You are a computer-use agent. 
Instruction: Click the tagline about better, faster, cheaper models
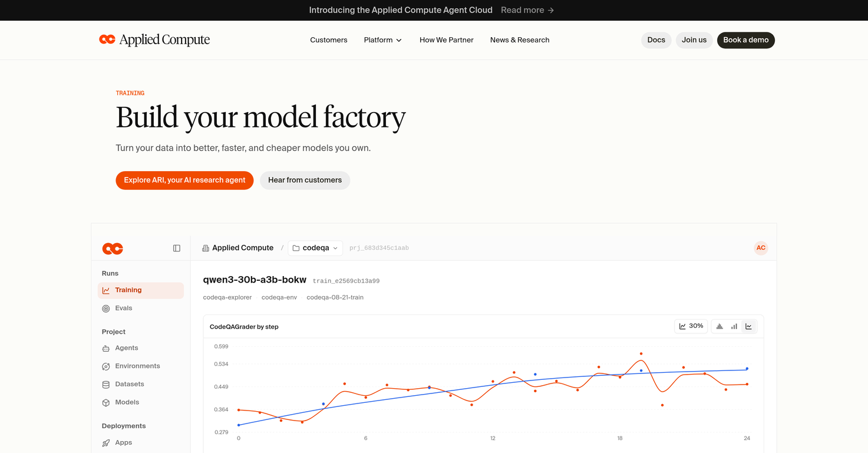pyautogui.click(x=243, y=148)
